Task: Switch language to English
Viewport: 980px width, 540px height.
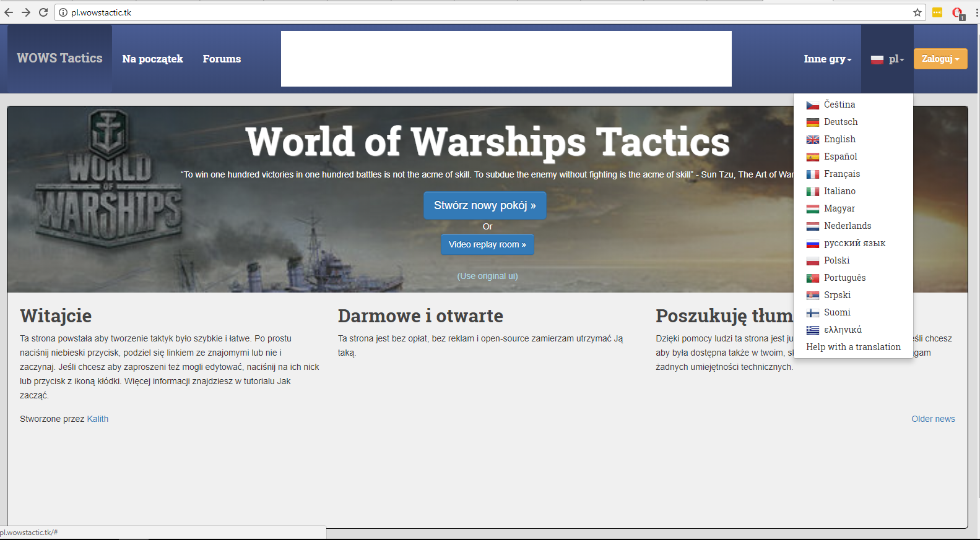Action: [x=839, y=139]
